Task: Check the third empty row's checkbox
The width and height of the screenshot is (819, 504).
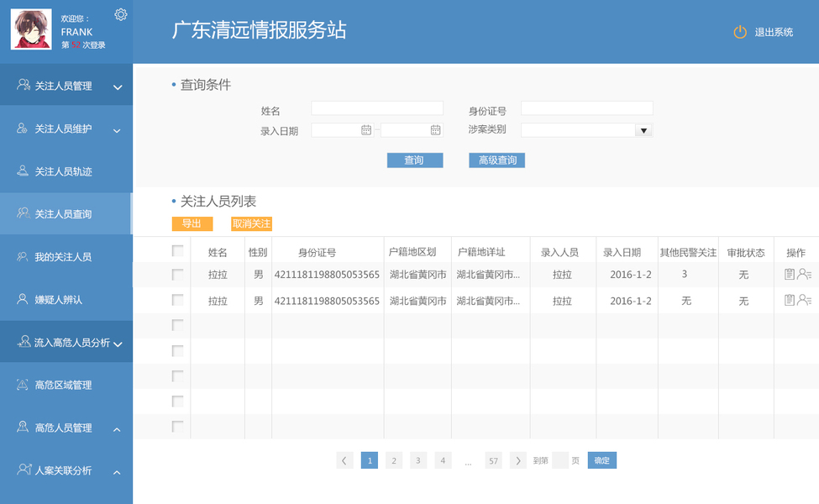Action: pyautogui.click(x=177, y=376)
